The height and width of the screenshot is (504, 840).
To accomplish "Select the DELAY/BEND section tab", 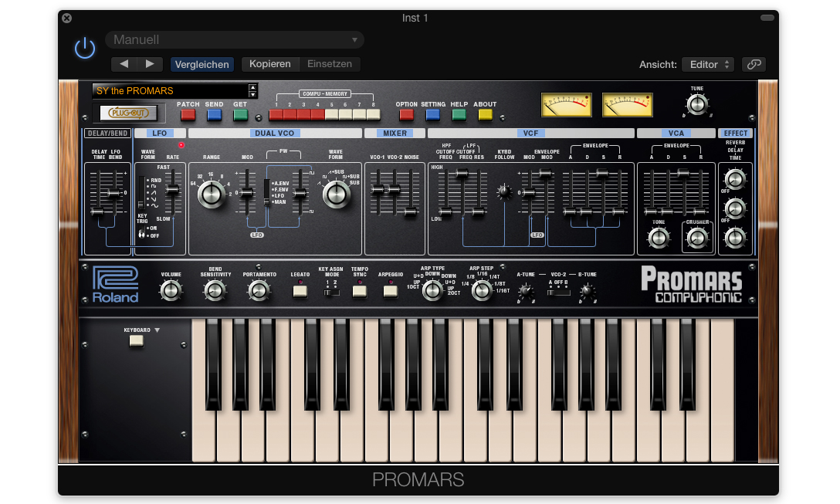I will tap(107, 133).
